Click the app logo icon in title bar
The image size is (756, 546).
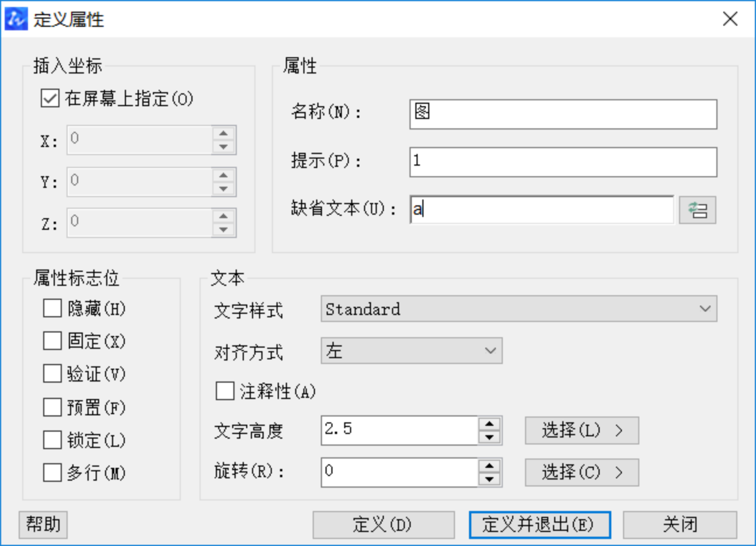pos(16,19)
